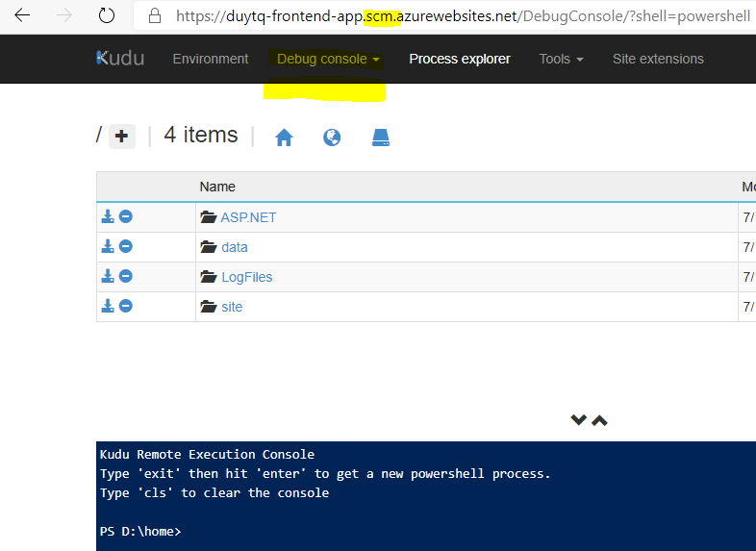Download the ASP.NET folder
756x551 pixels.
108,217
